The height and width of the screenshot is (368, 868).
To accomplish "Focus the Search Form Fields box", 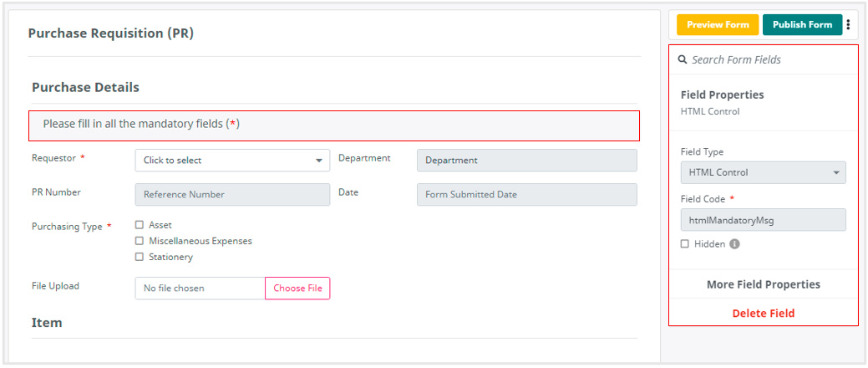I will coord(764,59).
